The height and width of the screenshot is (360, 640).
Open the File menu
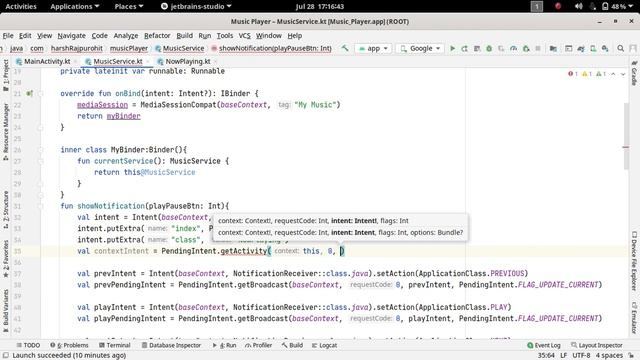pos(8,36)
